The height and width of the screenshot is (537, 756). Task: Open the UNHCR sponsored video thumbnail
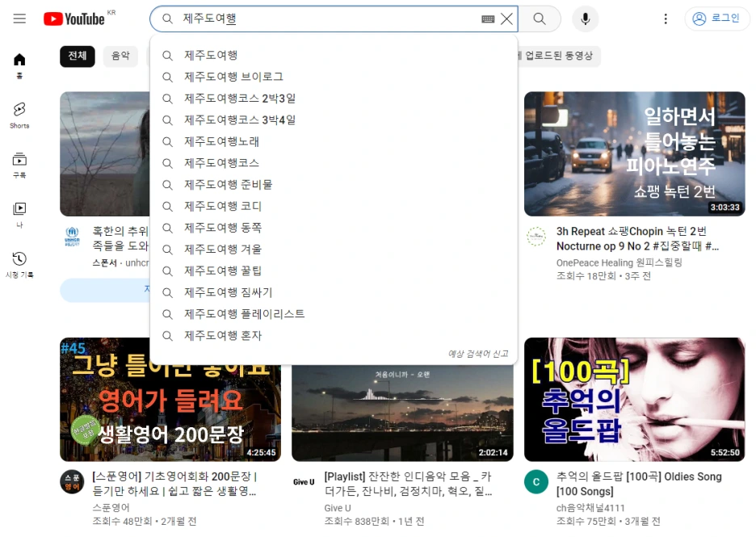[105, 153]
